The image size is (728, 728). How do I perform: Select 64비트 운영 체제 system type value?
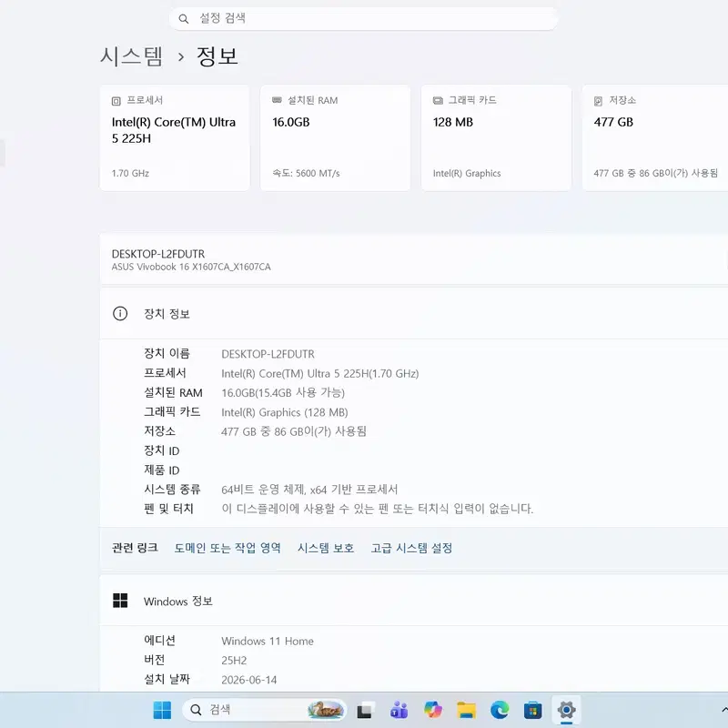309,490
